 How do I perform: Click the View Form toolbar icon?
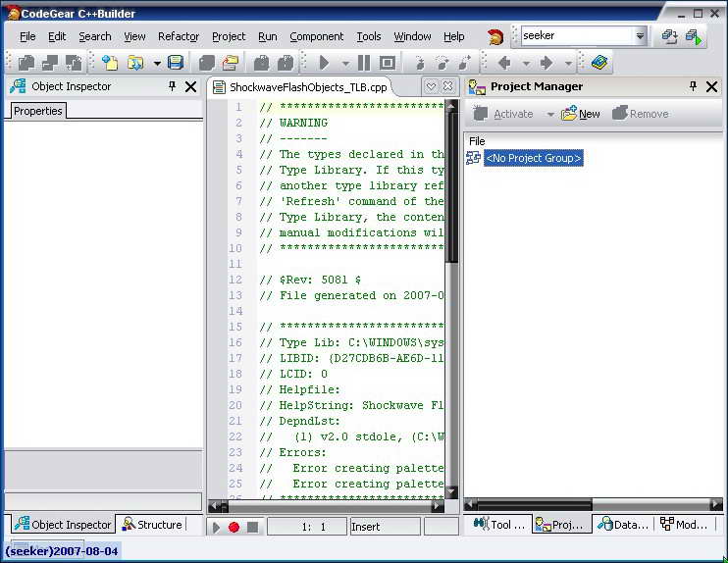pyautogui.click(x=50, y=63)
